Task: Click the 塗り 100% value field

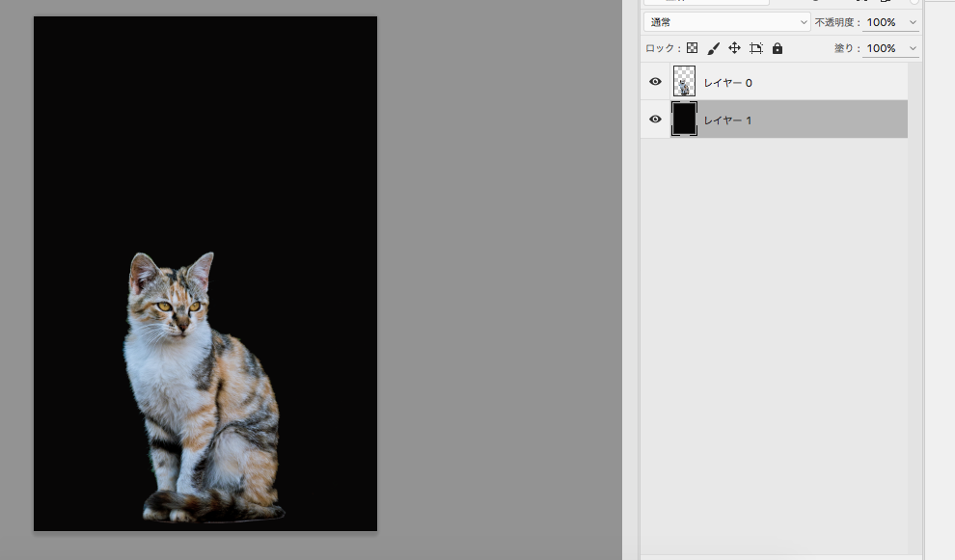Action: click(x=883, y=49)
